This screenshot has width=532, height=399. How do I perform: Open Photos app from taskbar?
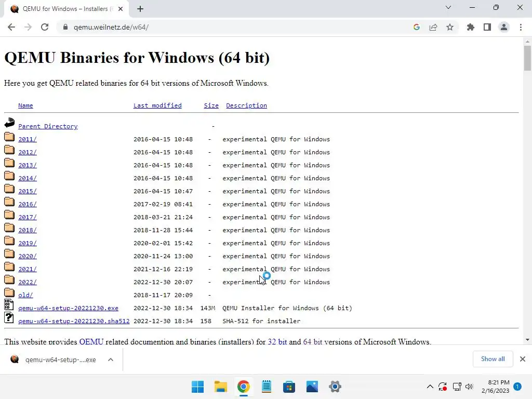pyautogui.click(x=312, y=387)
